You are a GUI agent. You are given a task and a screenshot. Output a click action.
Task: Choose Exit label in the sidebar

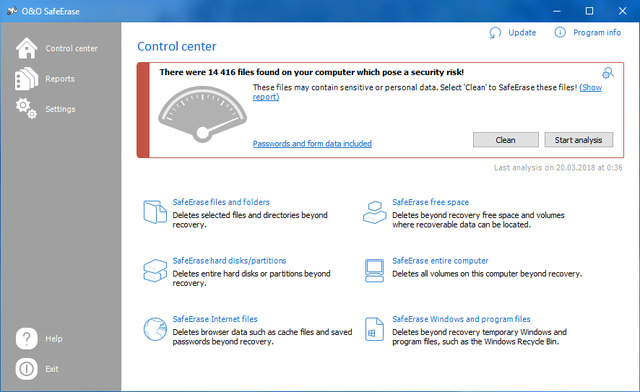(52, 369)
